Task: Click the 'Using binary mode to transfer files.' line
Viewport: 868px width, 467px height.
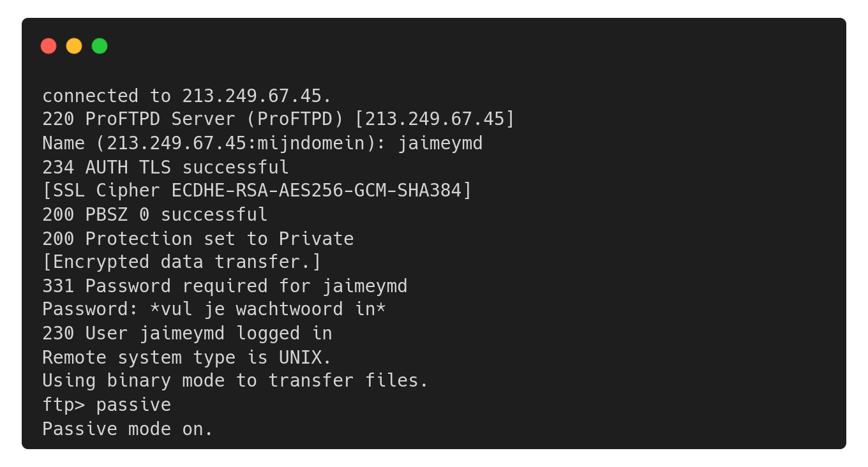Action: click(x=236, y=381)
